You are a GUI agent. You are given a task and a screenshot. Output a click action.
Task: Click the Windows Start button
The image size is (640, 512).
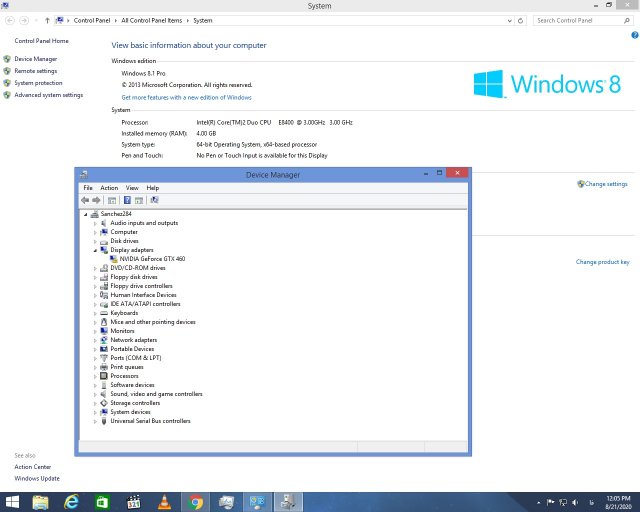[13, 501]
